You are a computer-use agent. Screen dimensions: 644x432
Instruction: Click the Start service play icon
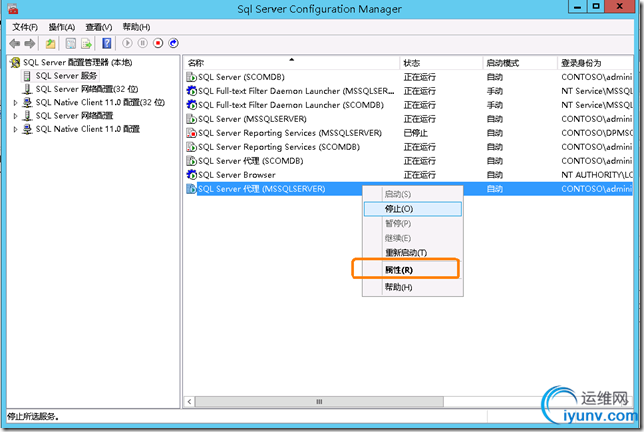127,43
